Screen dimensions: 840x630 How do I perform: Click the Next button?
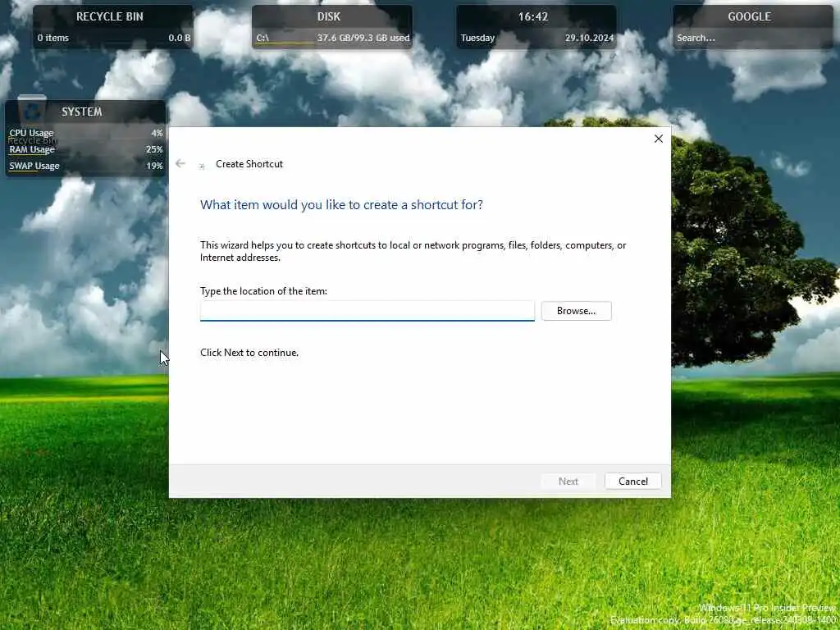[x=568, y=481]
